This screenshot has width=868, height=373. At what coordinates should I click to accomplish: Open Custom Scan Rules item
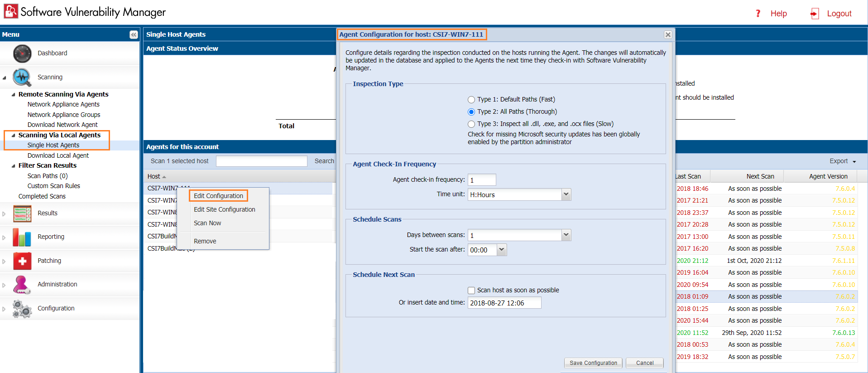(x=54, y=186)
